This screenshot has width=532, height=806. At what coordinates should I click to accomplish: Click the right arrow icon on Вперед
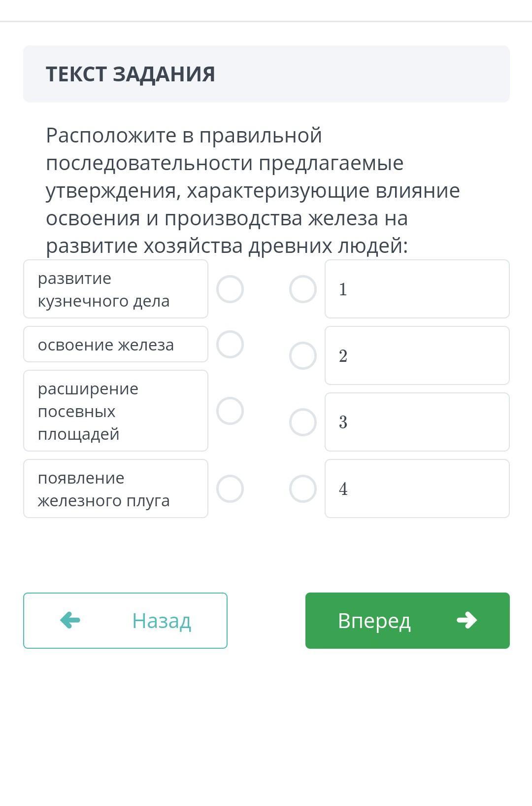pos(466,620)
